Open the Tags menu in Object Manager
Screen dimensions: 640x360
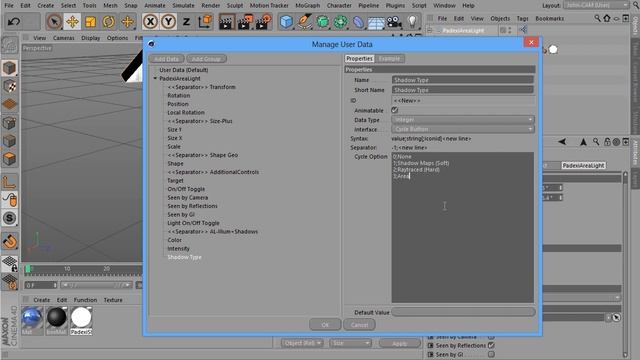(x=522, y=18)
